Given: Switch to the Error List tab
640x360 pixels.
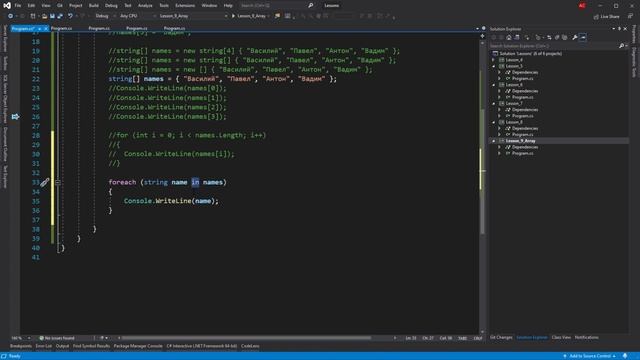Looking at the screenshot, I should click(44, 346).
